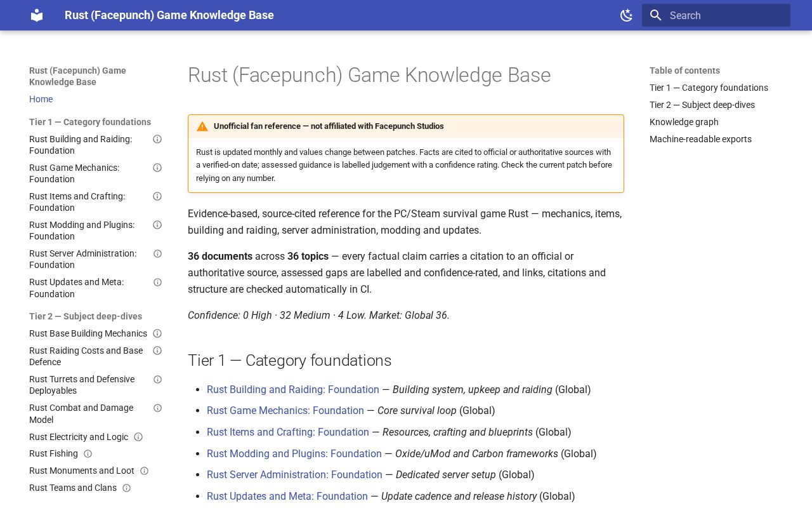Open the Rust Building and Raiding: Foundation link in main list
The image size is (812, 508).
[x=293, y=389]
